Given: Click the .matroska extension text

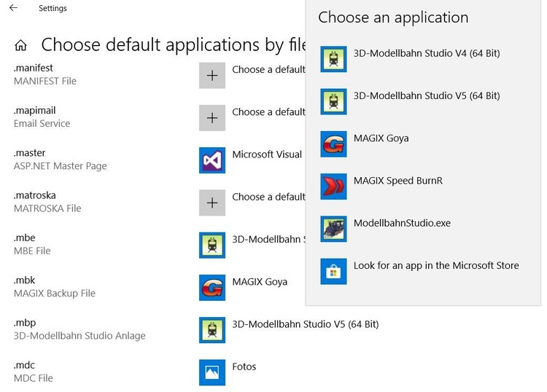Looking at the screenshot, I should pos(34,195).
